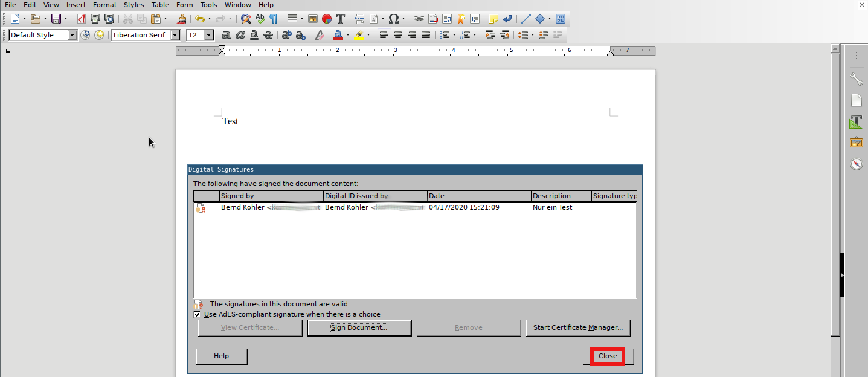Open sidebar Properties wrench icon
This screenshot has height=377, width=868.
[856, 79]
